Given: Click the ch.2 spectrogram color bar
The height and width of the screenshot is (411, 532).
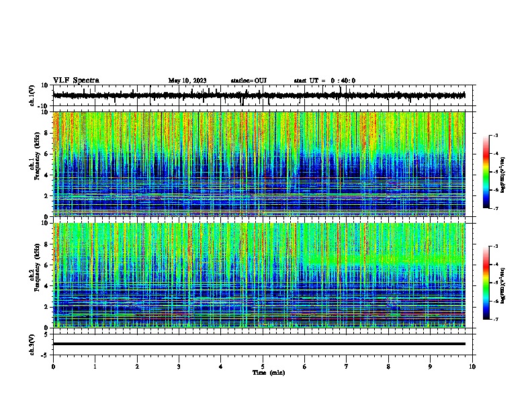Looking at the screenshot, I should click(x=486, y=283).
